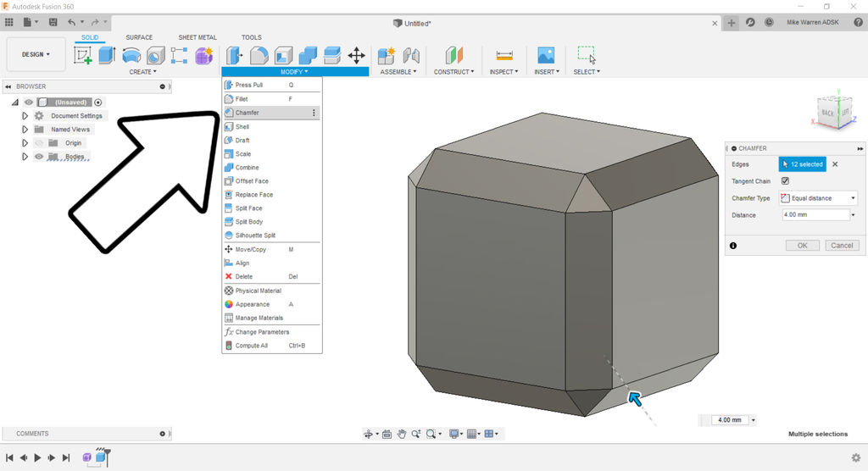Choose Physical Material menu entry

(x=271, y=291)
